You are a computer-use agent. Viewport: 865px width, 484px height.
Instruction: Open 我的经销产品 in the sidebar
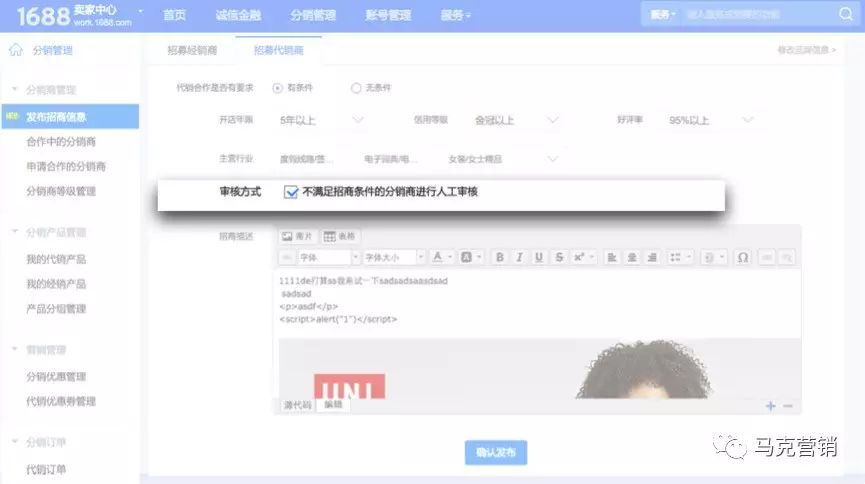[56, 284]
